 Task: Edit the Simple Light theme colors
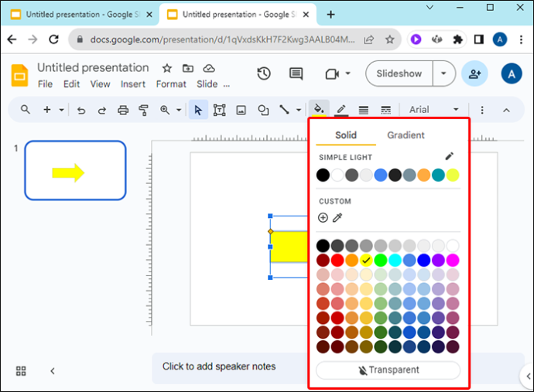coord(449,156)
